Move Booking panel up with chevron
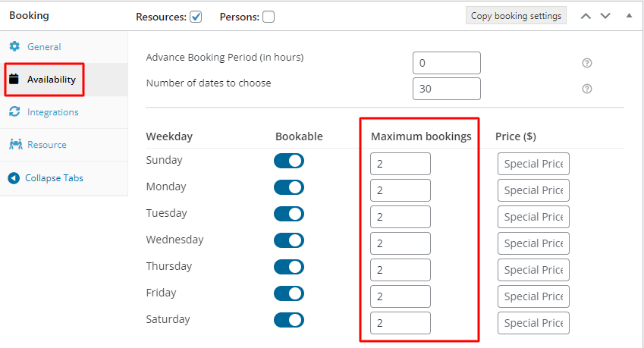Image resolution: width=644 pixels, height=348 pixels. (x=586, y=16)
